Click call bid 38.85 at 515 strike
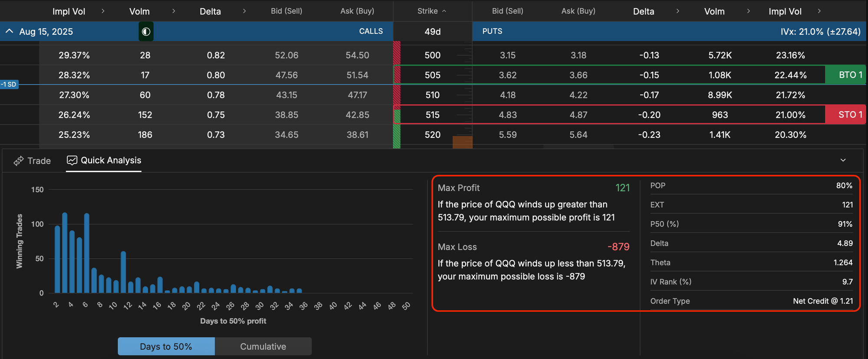 pos(287,115)
